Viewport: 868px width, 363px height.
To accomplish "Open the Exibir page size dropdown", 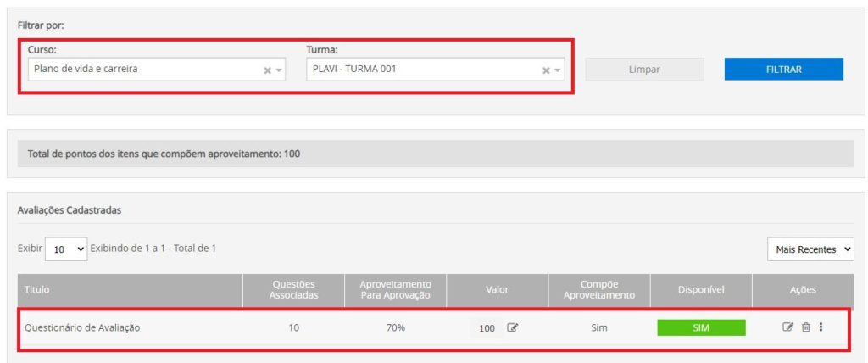I will [x=65, y=249].
